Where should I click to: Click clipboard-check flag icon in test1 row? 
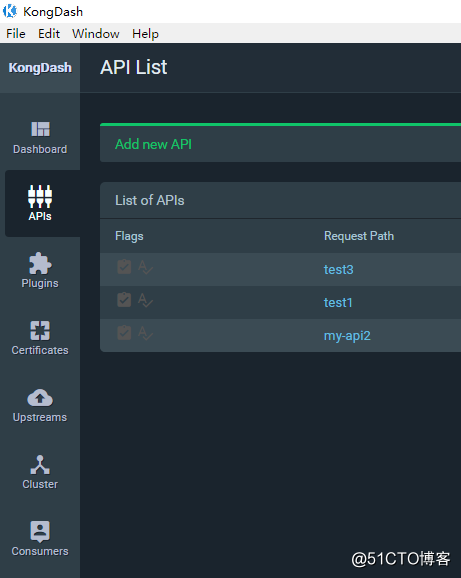[x=124, y=299]
